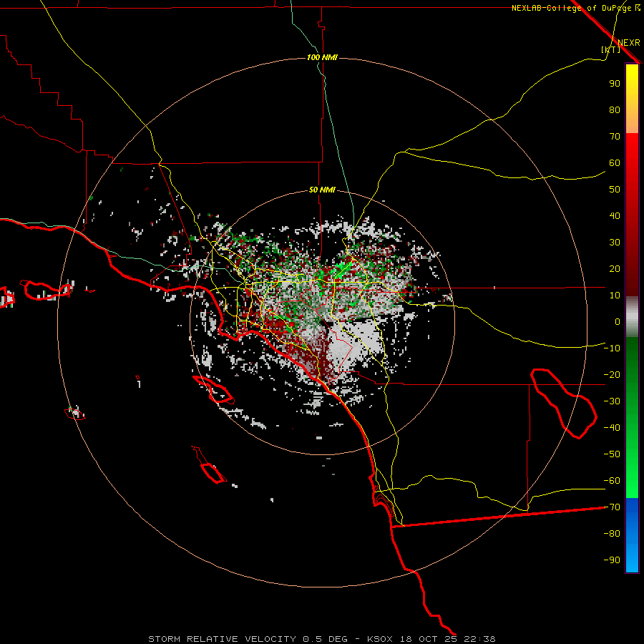Click the -30 scale value
Image resolution: width=644 pixels, height=644 pixels.
612,401
